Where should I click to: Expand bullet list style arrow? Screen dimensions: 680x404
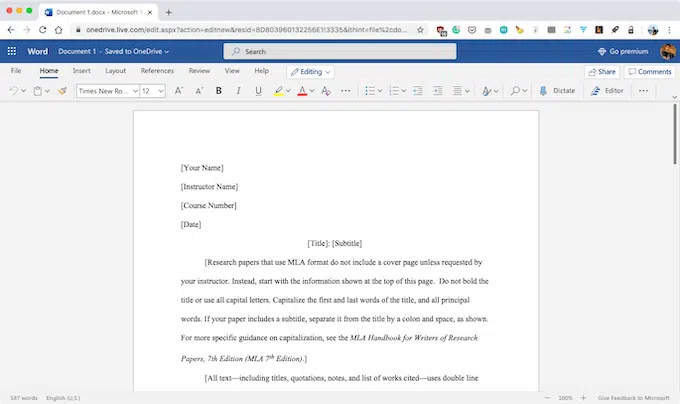pos(380,91)
